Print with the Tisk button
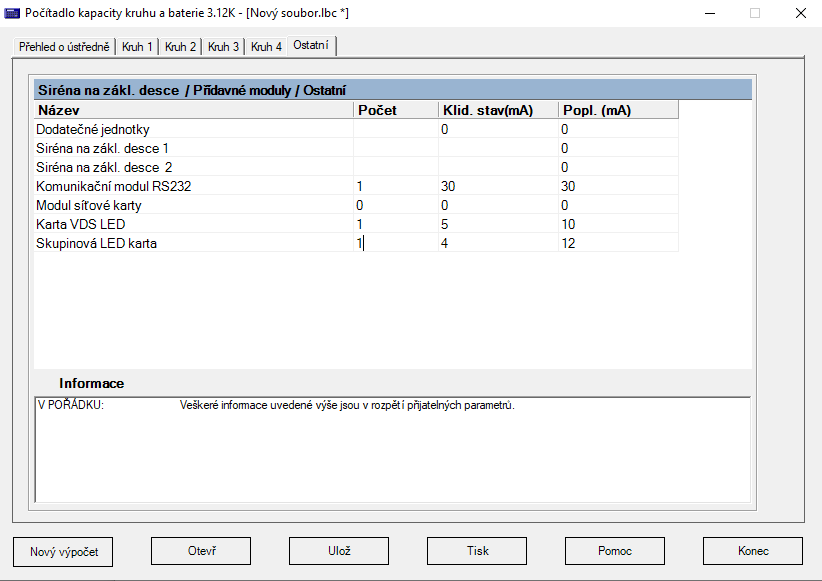Image resolution: width=822 pixels, height=581 pixels. click(477, 551)
